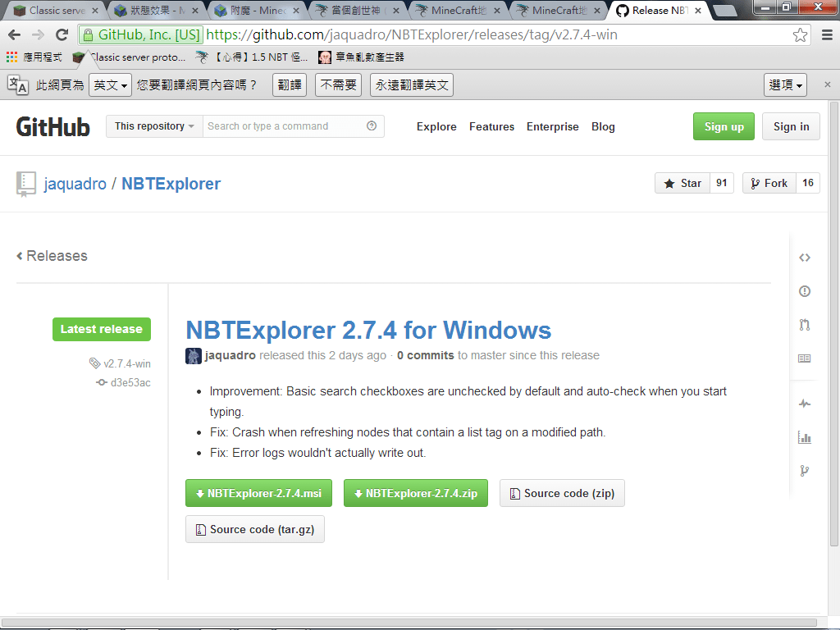This screenshot has height=630, width=840.
Task: Expand the This repository search scope dropdown
Action: [x=154, y=126]
